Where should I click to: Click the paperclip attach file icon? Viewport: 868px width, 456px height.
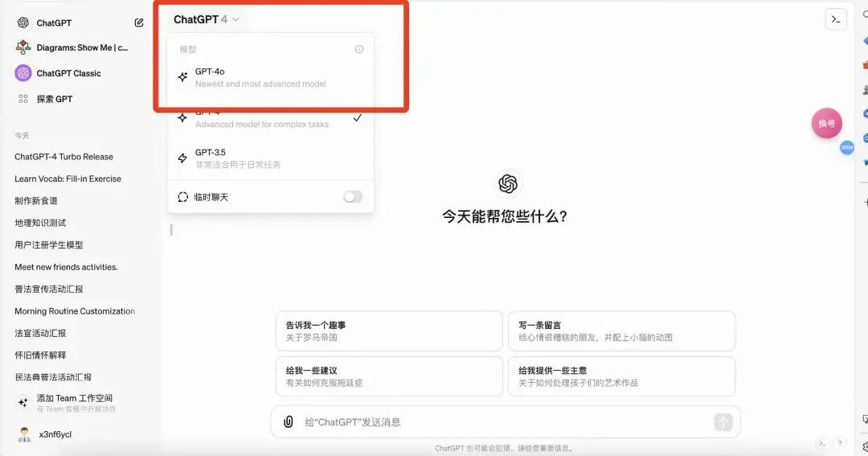click(289, 421)
